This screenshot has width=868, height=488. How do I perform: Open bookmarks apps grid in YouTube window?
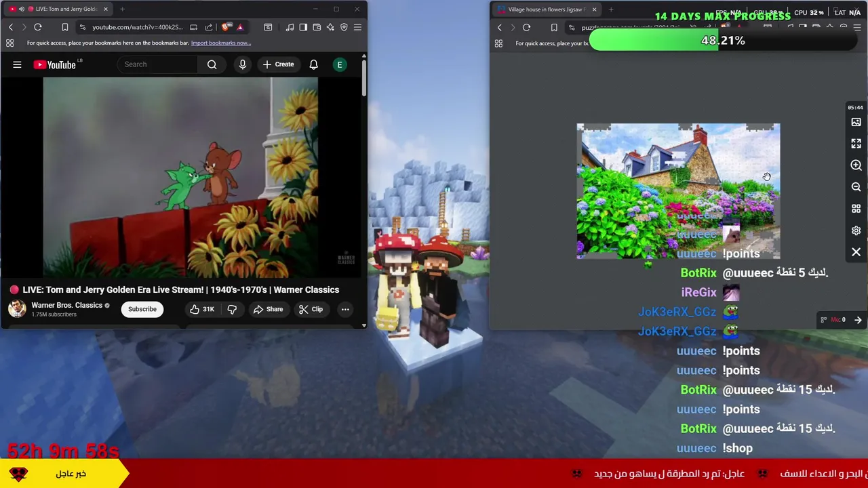click(10, 43)
